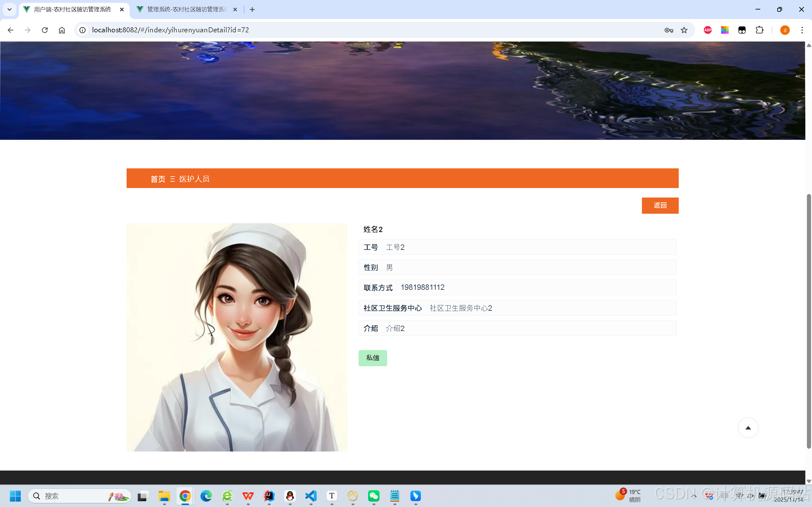The image size is (812, 507).
Task: Open the colorful grid extension icon
Action: pos(725,30)
